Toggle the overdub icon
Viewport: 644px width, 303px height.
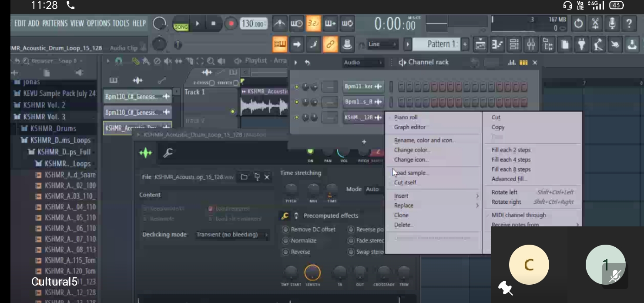[330, 24]
